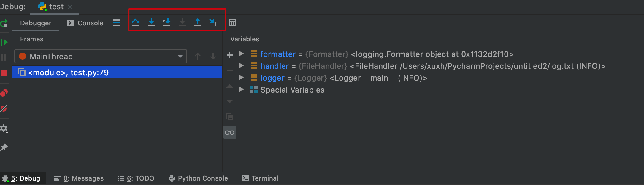Screen dimensions: 644x185
Task: Toggle mute breakpoints icon
Action: click(x=4, y=109)
